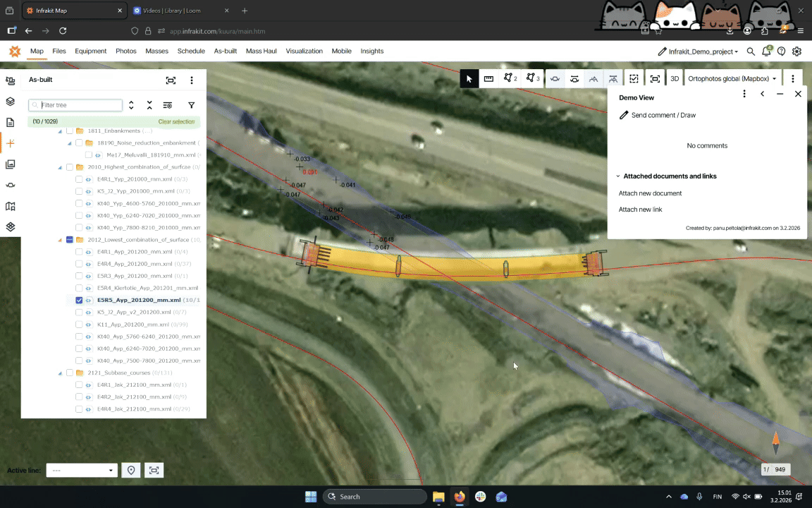Tick checkbox for E4R1_Yyp_201000_mm.xml
This screenshot has width=812, height=508.
coord(79,179)
